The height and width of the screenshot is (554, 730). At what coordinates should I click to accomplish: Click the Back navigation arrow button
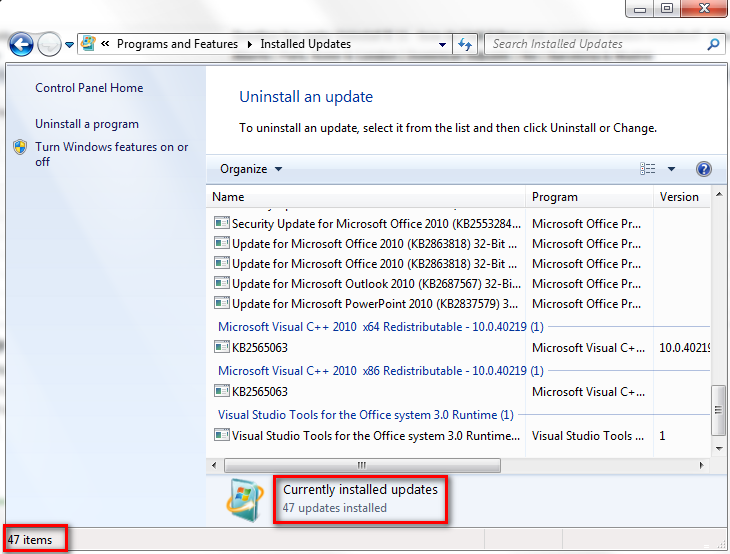tap(21, 45)
